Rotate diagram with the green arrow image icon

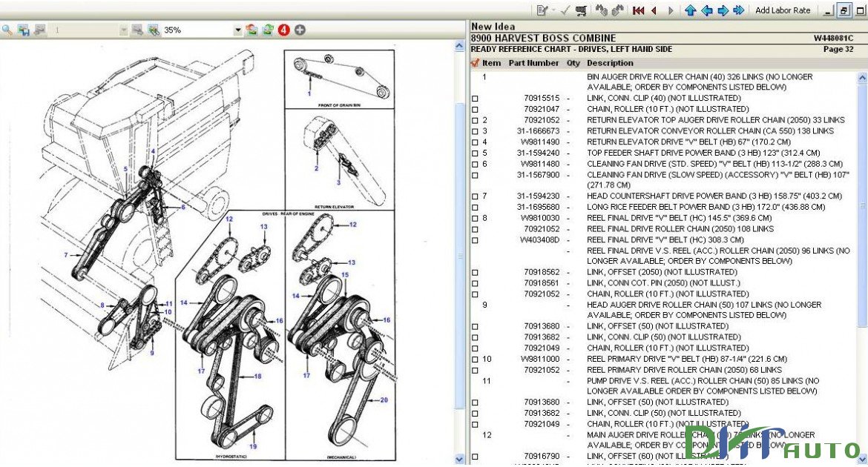pos(268,30)
